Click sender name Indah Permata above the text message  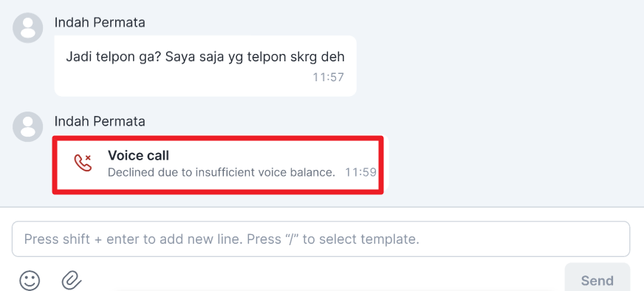point(100,22)
